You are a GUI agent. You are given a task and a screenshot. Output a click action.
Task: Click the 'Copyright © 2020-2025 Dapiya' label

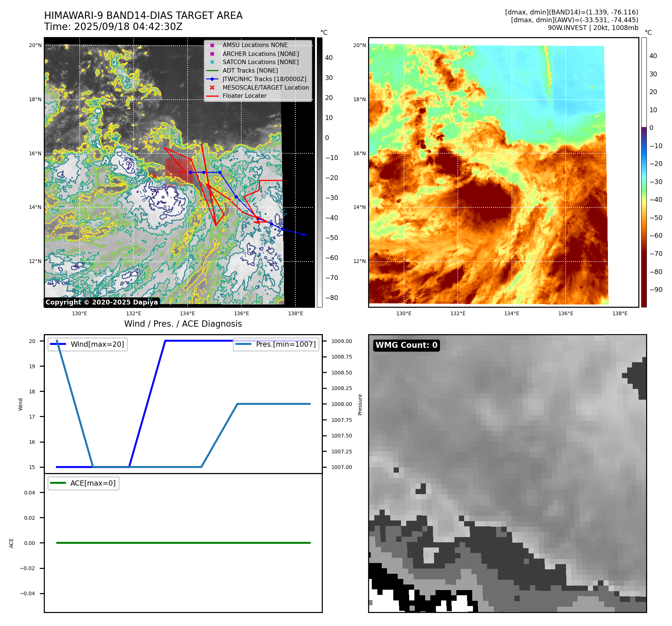(102, 302)
